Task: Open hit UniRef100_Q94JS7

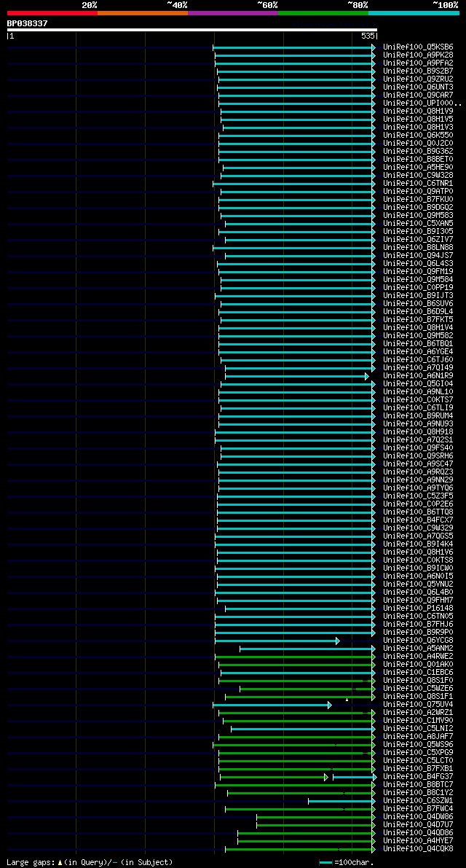Action: pyautogui.click(x=418, y=256)
